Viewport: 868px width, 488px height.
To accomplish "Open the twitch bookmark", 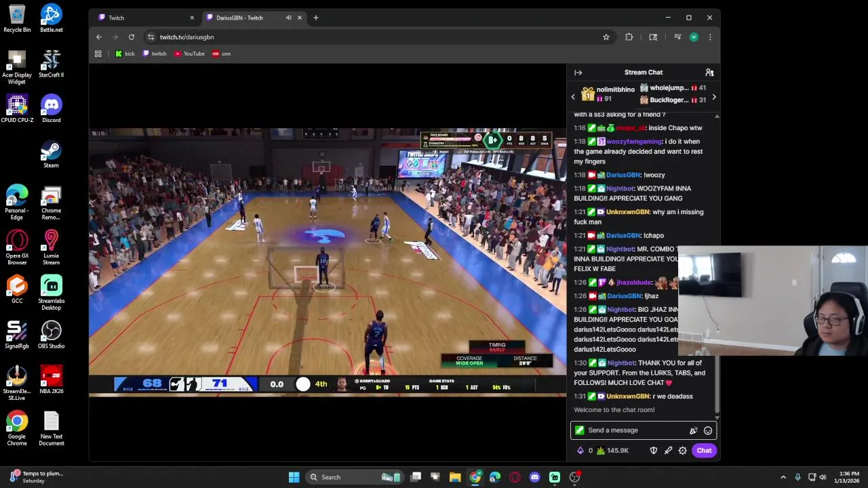I will click(x=155, y=54).
